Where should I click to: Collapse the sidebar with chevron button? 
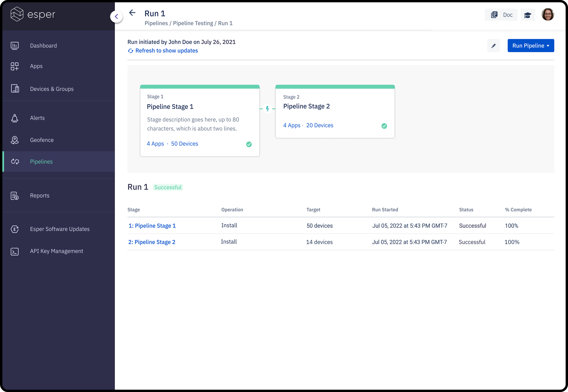tap(117, 17)
